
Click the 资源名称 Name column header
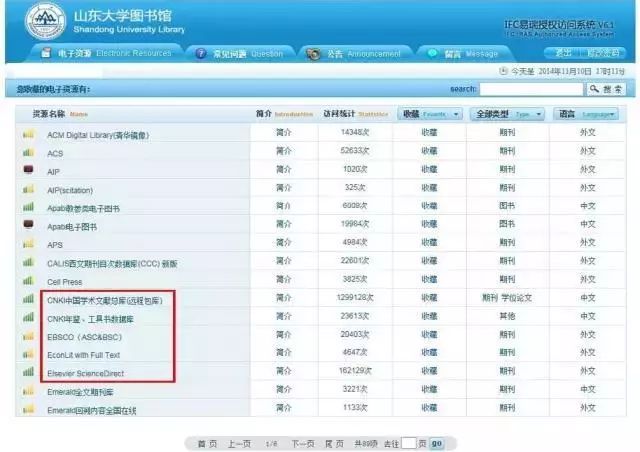coord(60,114)
